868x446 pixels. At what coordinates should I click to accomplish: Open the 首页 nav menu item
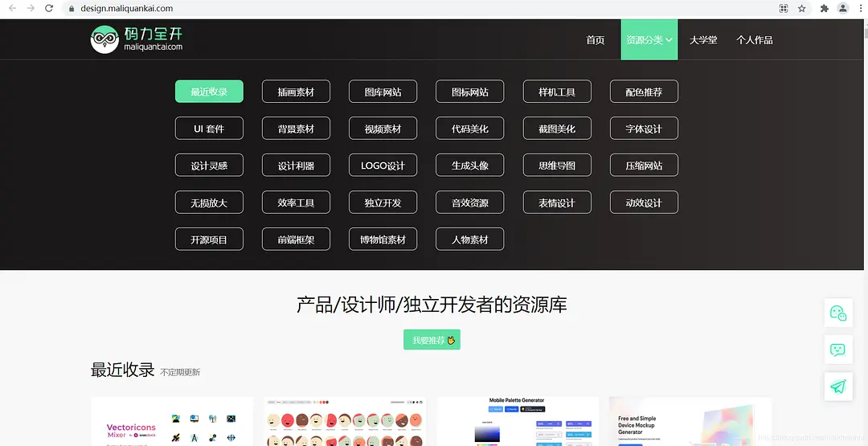point(596,39)
